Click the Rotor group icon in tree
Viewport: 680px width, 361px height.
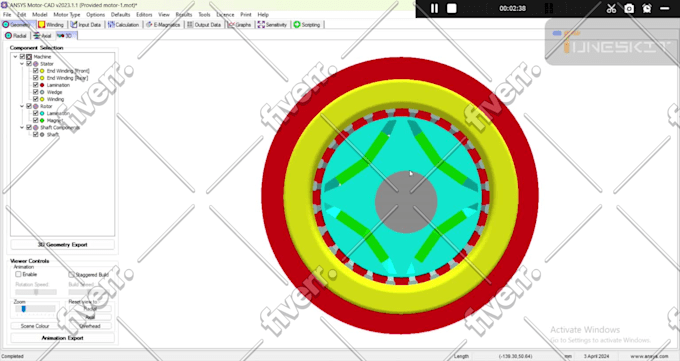coord(36,106)
